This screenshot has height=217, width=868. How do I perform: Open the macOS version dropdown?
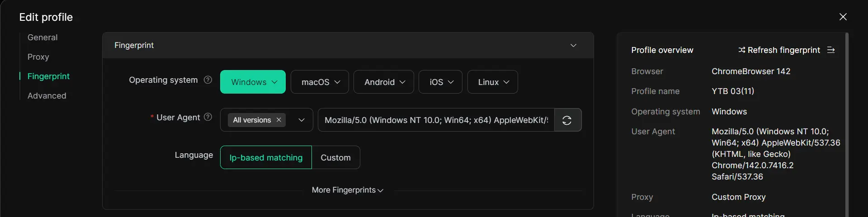320,82
